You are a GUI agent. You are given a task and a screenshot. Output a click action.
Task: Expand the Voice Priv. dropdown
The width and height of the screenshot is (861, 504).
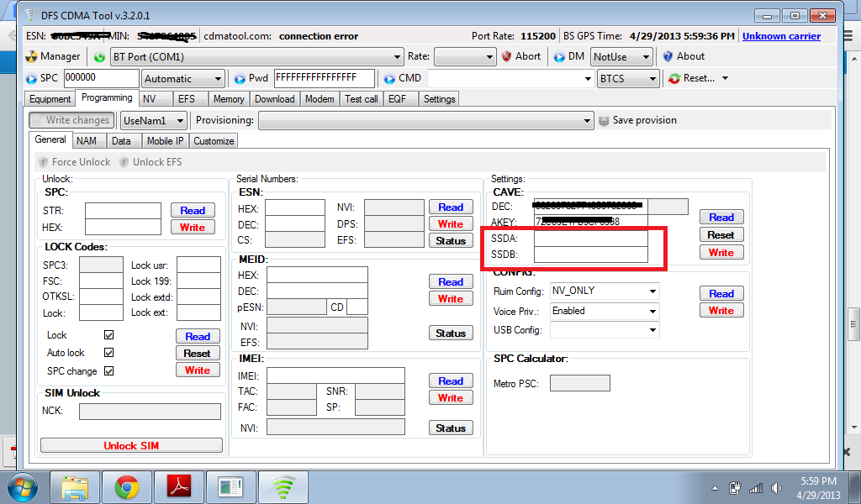[x=605, y=311]
